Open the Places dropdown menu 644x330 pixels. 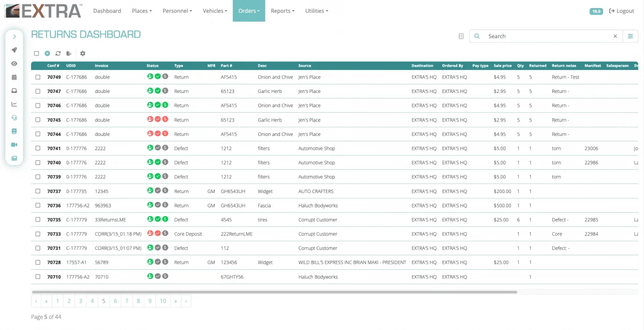142,11
